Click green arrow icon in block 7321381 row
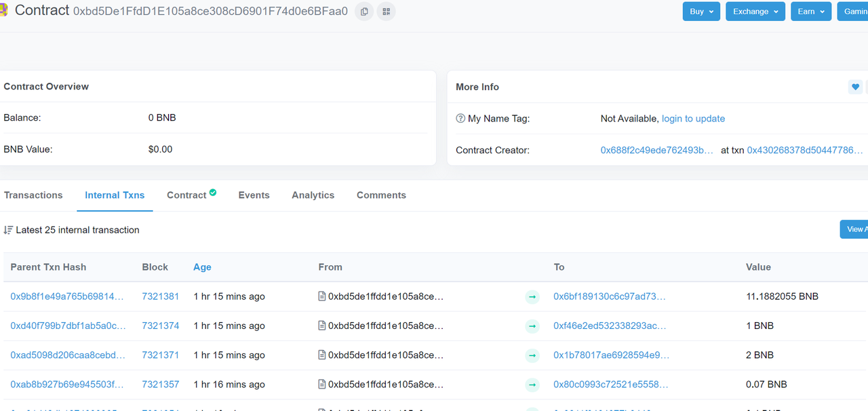 coord(532,296)
